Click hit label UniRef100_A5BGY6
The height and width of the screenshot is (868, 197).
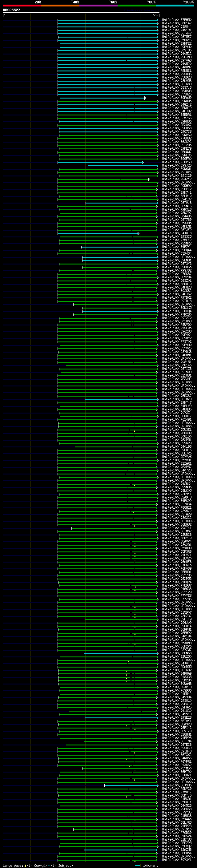coord(177,40)
